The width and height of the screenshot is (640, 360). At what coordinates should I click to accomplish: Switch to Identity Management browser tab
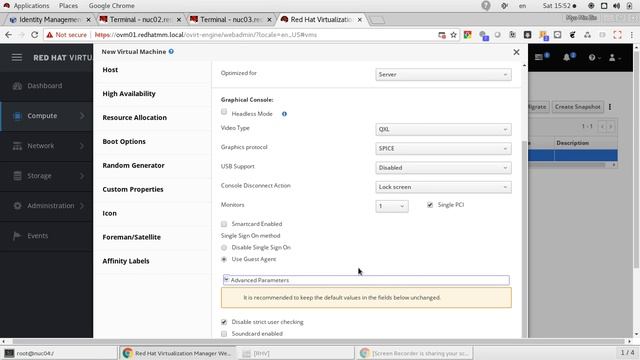tap(50, 20)
